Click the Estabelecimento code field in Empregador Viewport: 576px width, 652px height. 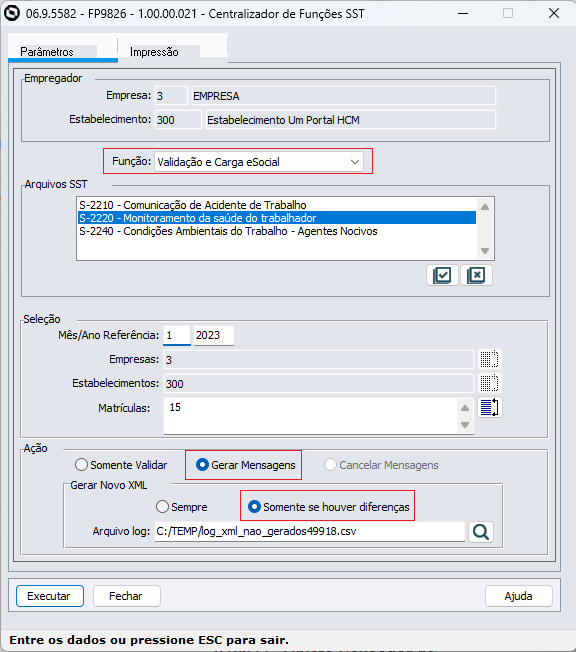[x=178, y=120]
